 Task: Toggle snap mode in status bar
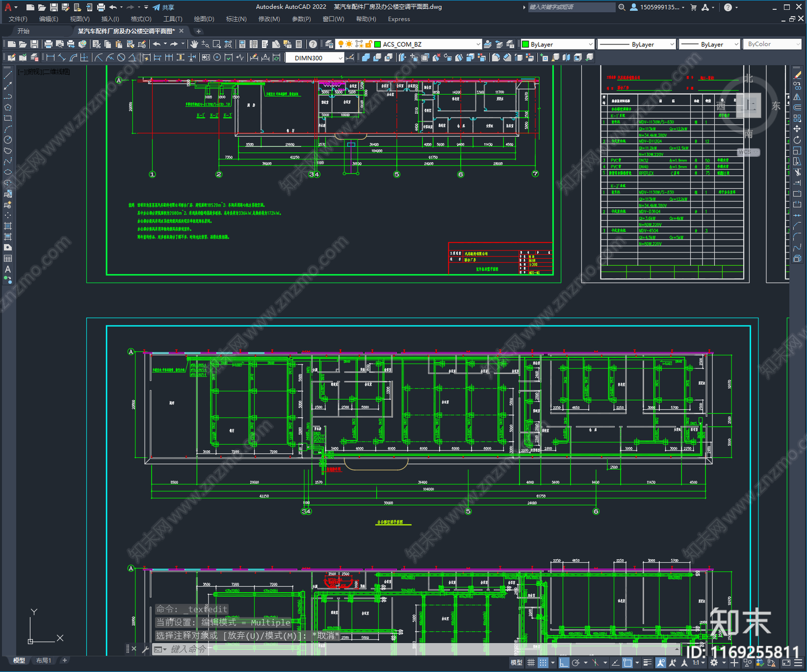(543, 662)
